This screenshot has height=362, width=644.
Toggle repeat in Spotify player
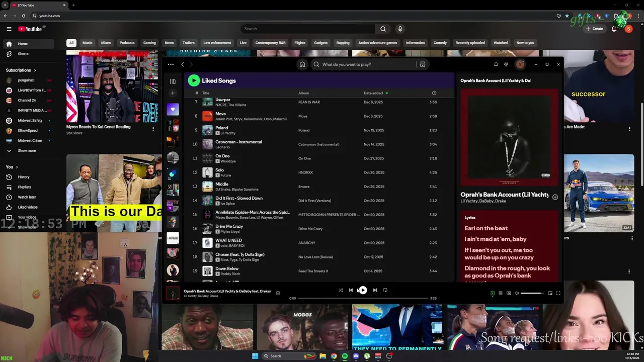[x=385, y=290]
